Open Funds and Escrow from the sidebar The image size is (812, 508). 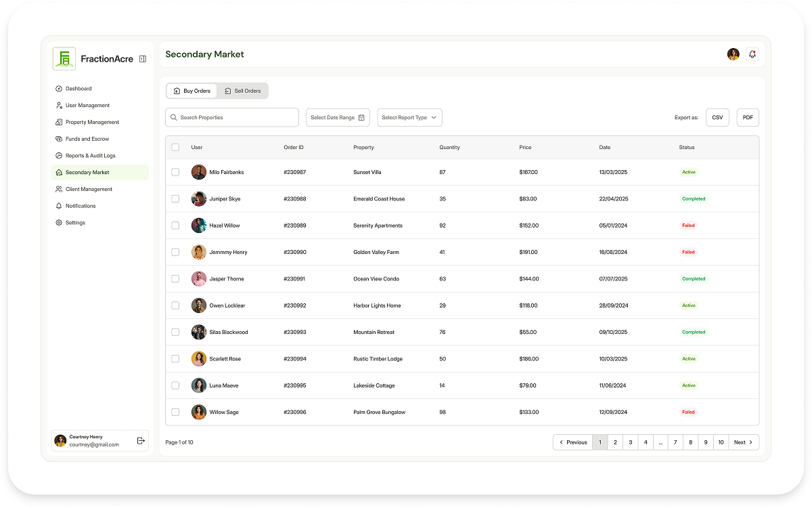click(59, 138)
